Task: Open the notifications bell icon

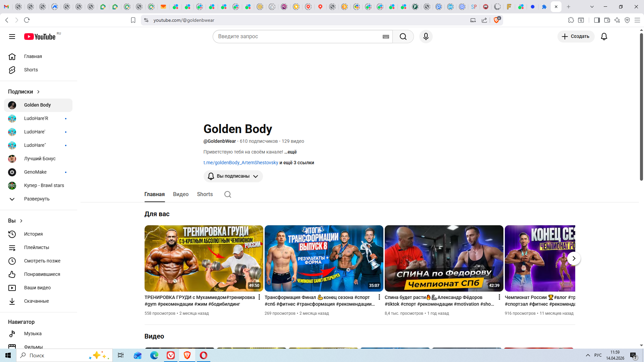Action: (x=604, y=37)
